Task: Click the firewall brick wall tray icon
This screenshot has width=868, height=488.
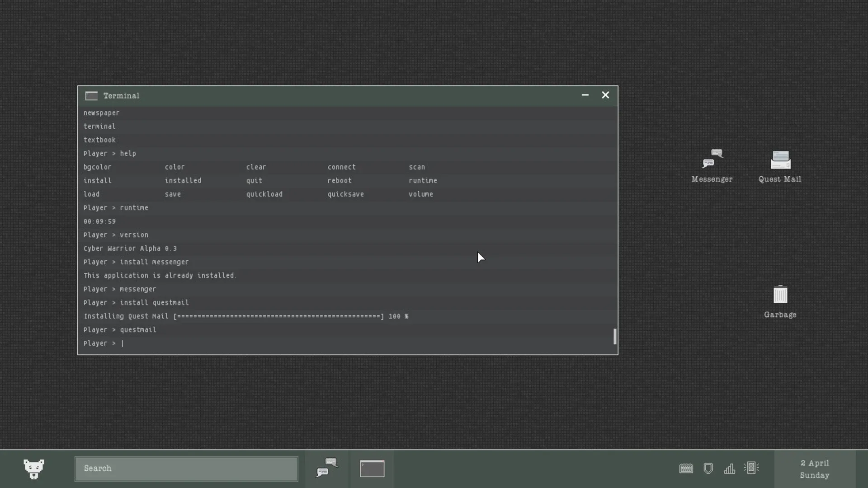Action: (686, 469)
